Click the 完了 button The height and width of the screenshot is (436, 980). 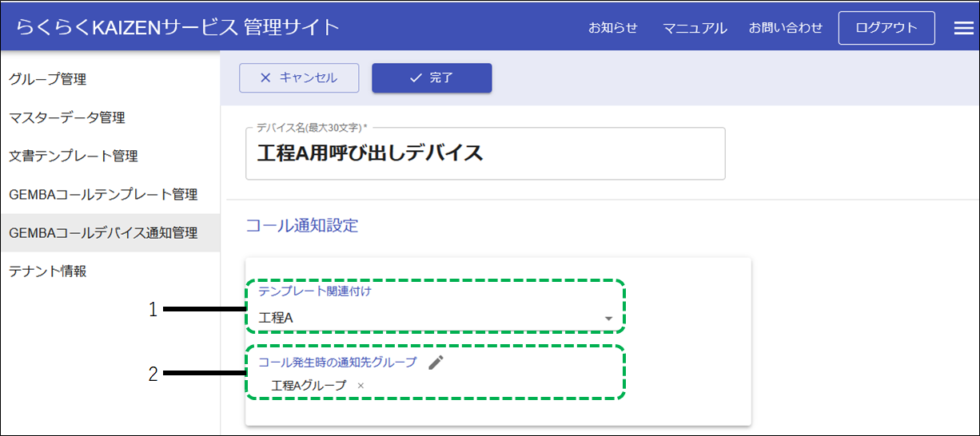(432, 78)
